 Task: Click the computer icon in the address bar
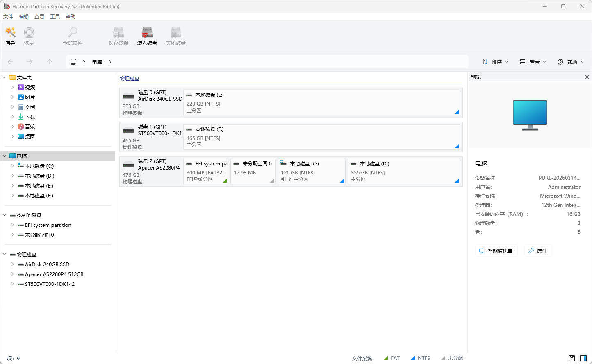(x=73, y=61)
